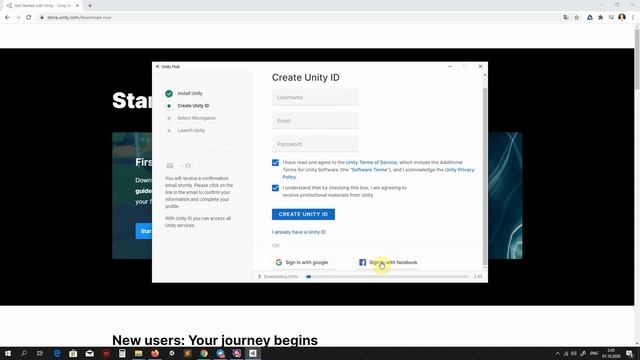Open the notification center icon
The height and width of the screenshot is (360, 640).
(630, 353)
